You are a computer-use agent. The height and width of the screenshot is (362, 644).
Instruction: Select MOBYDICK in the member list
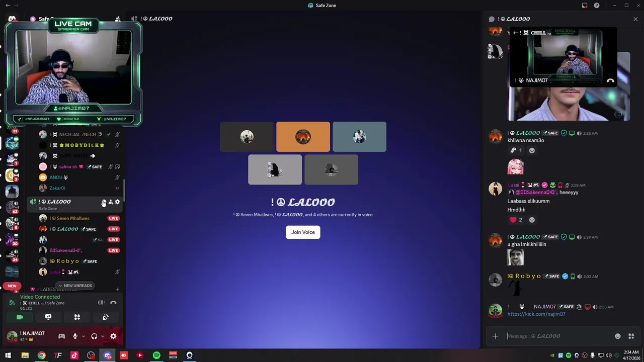[x=75, y=145]
